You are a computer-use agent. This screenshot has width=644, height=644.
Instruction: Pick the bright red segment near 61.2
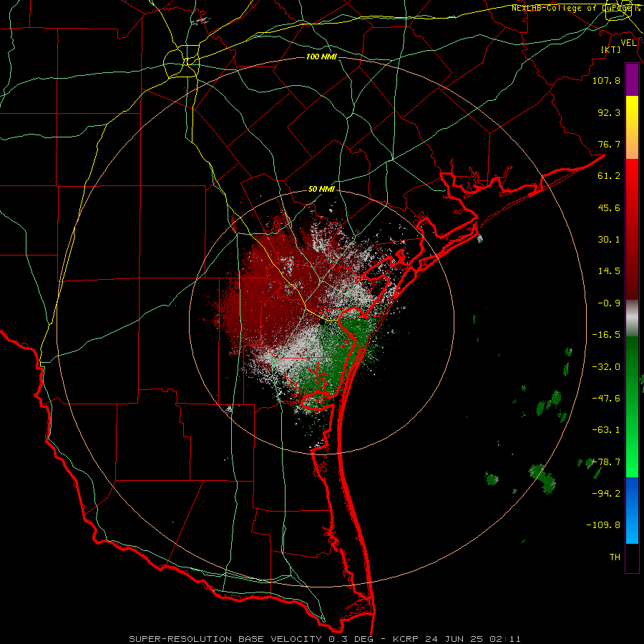(x=632, y=177)
